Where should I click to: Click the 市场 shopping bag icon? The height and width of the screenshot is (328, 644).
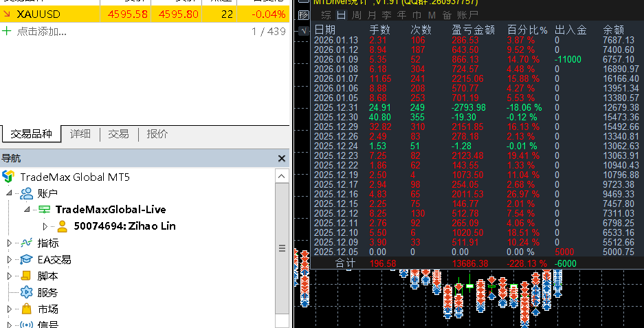pyautogui.click(x=26, y=309)
